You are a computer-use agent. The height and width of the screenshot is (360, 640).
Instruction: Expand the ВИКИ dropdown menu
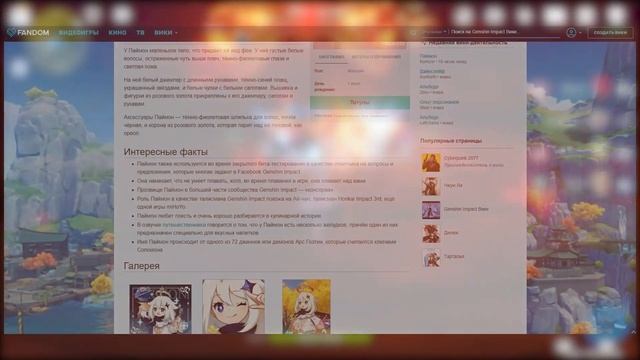point(166,32)
